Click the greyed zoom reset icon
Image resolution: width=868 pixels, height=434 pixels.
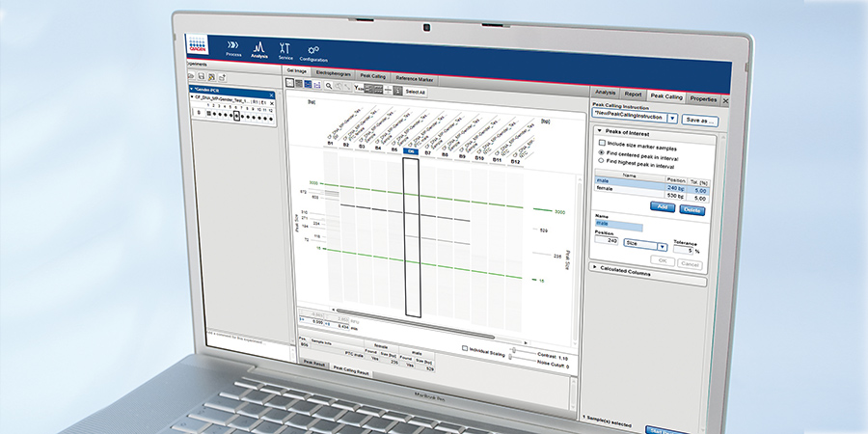346,87
